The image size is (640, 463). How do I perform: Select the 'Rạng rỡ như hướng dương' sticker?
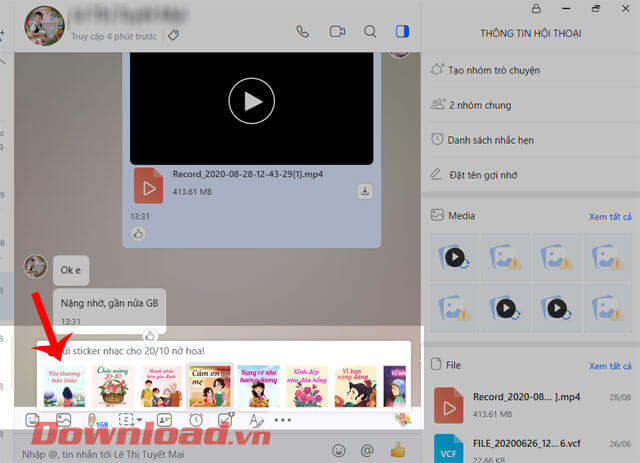(x=259, y=386)
